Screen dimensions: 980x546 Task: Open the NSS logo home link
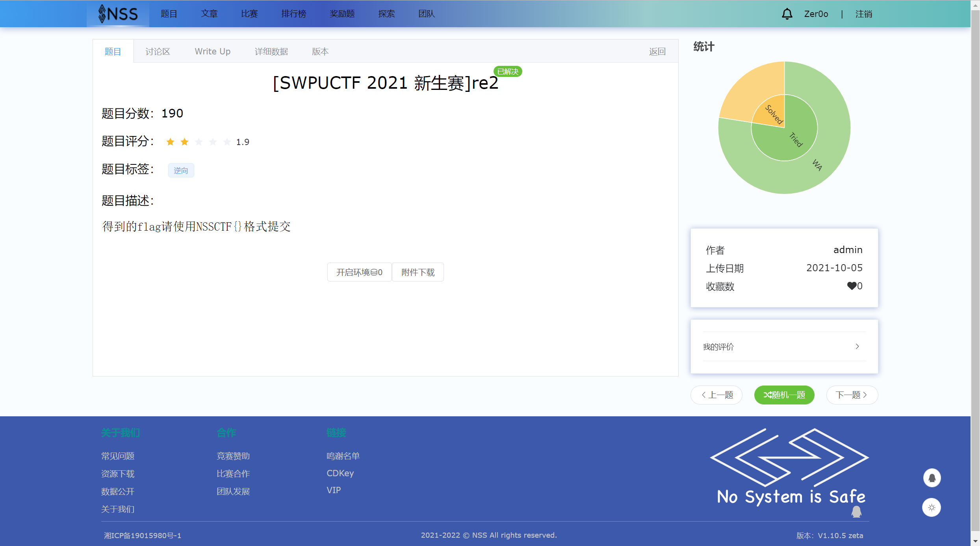[x=118, y=14]
